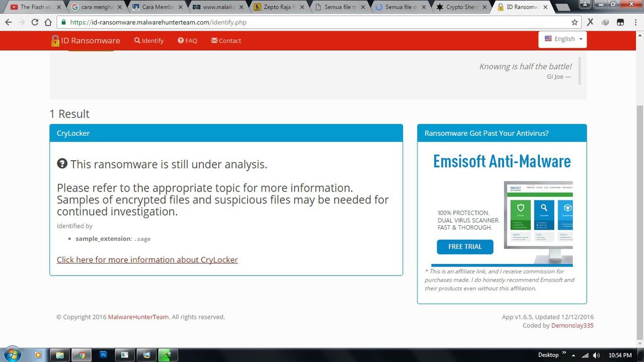The width and height of the screenshot is (644, 362).
Task: Click the green highlighted taskbar app
Action: click(x=168, y=355)
